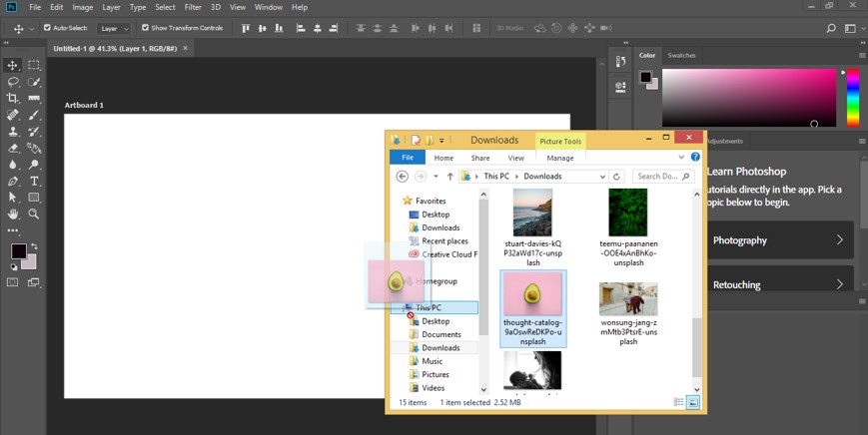Screen dimensions: 868x435
Task: Click the foreground color swatch
Action: pyautogui.click(x=18, y=250)
